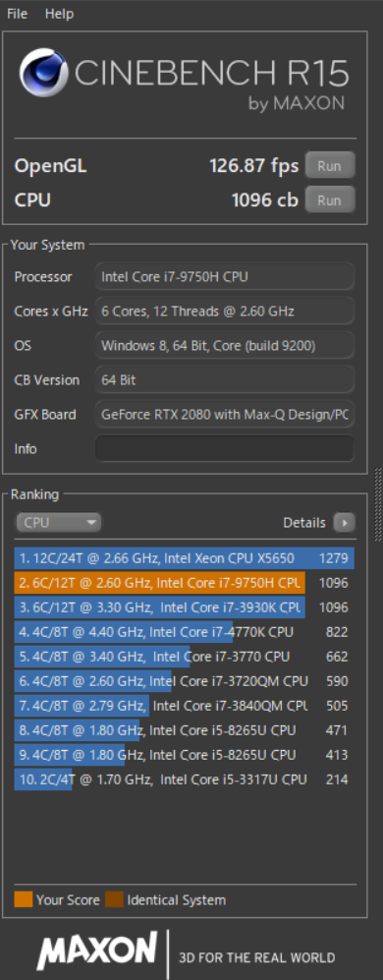Select the i5-3317U ranking entry
383x980 pixels.
pyautogui.click(x=185, y=778)
